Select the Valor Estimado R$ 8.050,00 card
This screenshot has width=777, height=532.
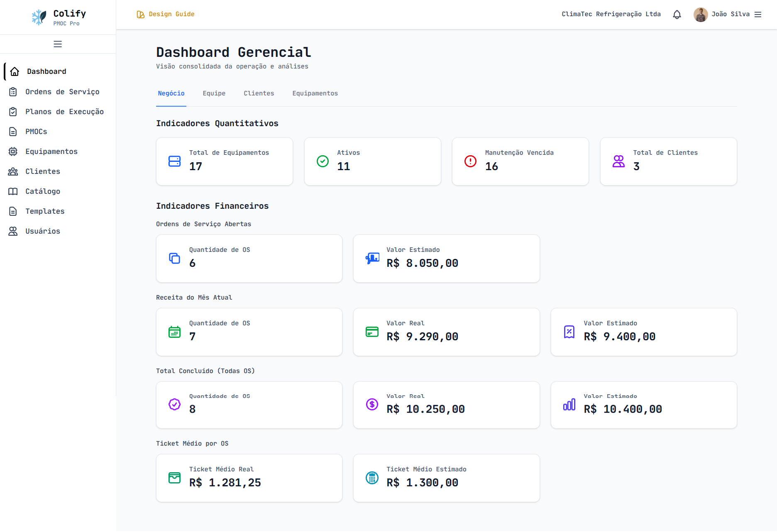(x=446, y=258)
